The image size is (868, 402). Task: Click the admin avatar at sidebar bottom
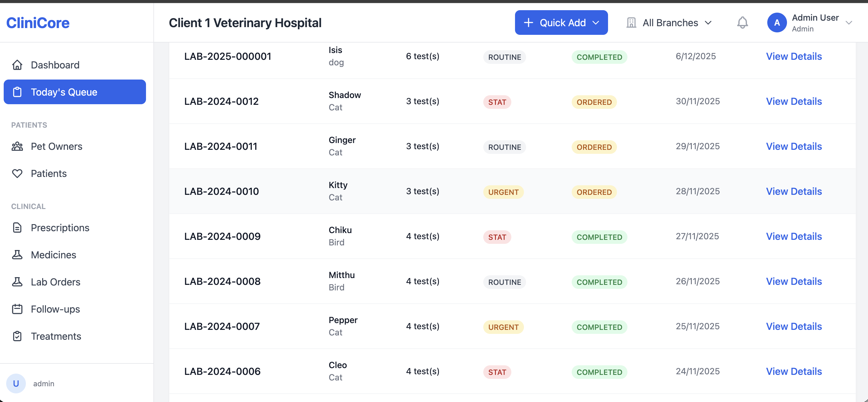[x=16, y=384]
